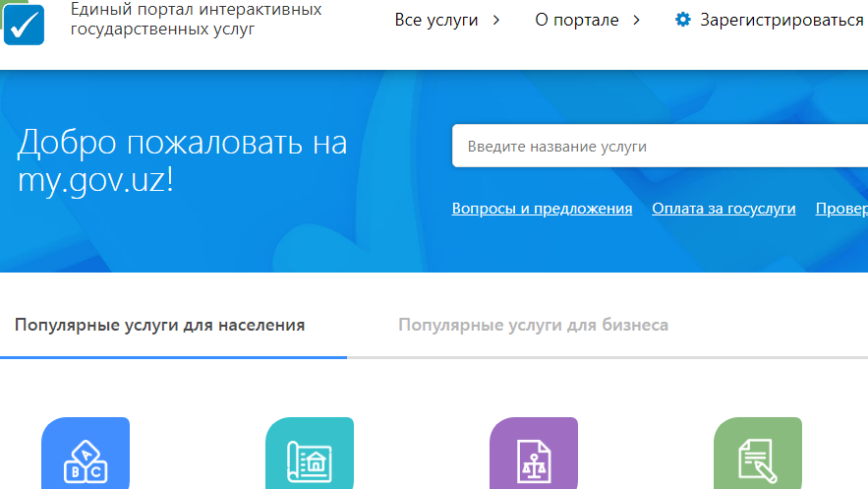Click the checkmark portal logo

pos(24,25)
